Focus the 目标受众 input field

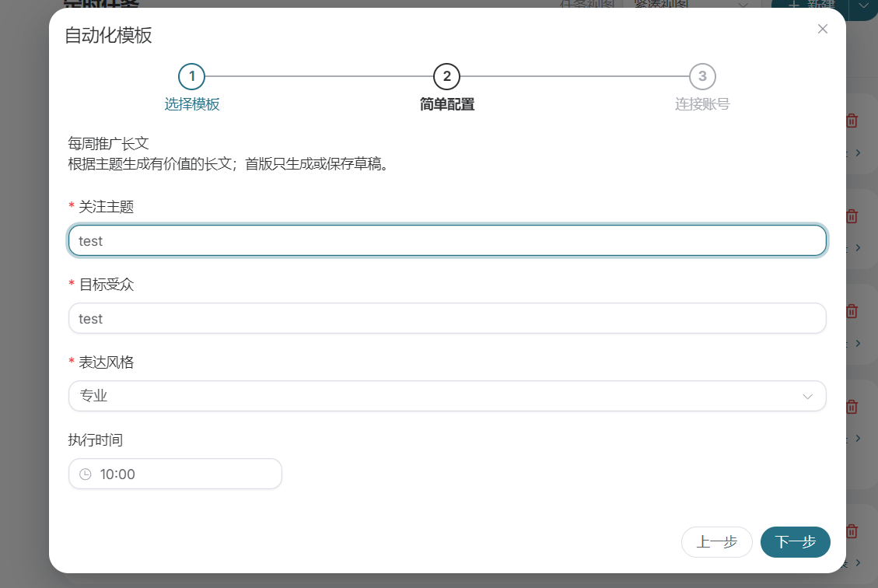click(x=447, y=319)
